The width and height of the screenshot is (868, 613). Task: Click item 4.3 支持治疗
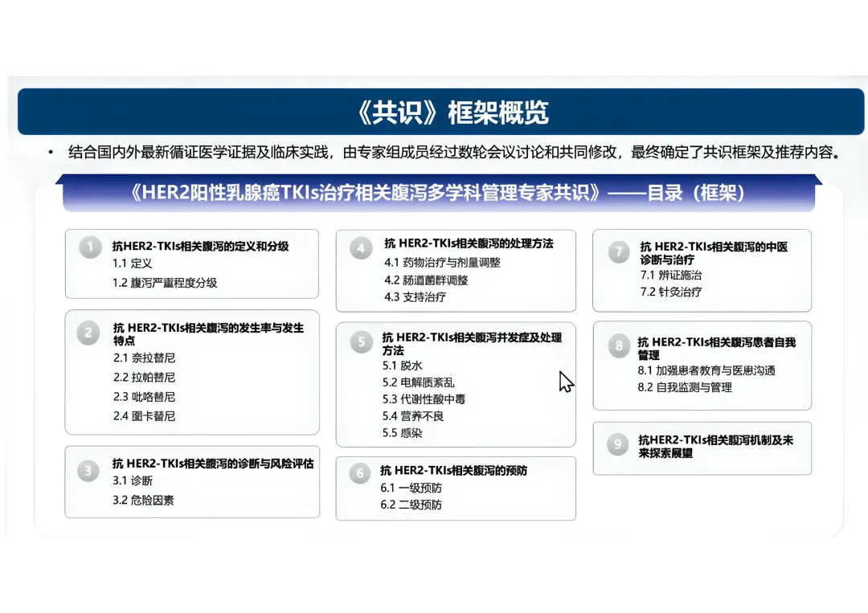point(416,297)
